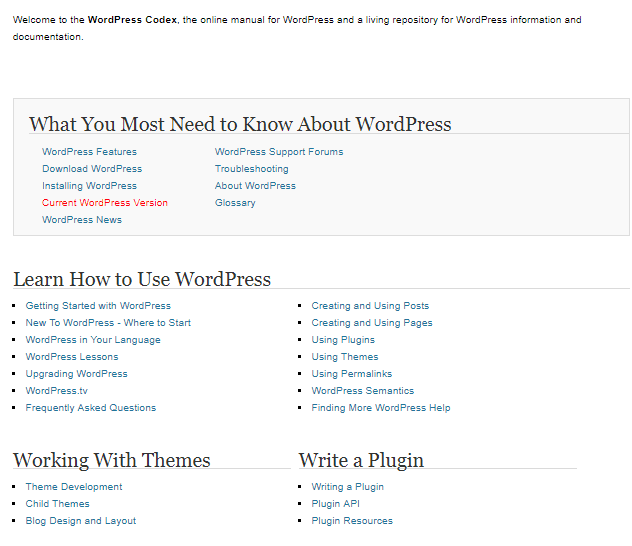Click Plugin Resources link
Screen dimensions: 632x546
click(x=352, y=521)
